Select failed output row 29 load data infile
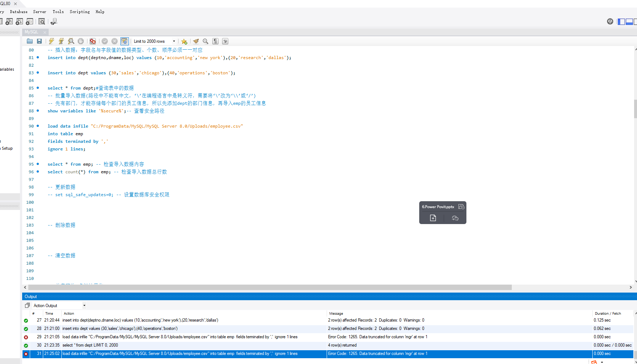The image size is (637, 364). click(328, 337)
